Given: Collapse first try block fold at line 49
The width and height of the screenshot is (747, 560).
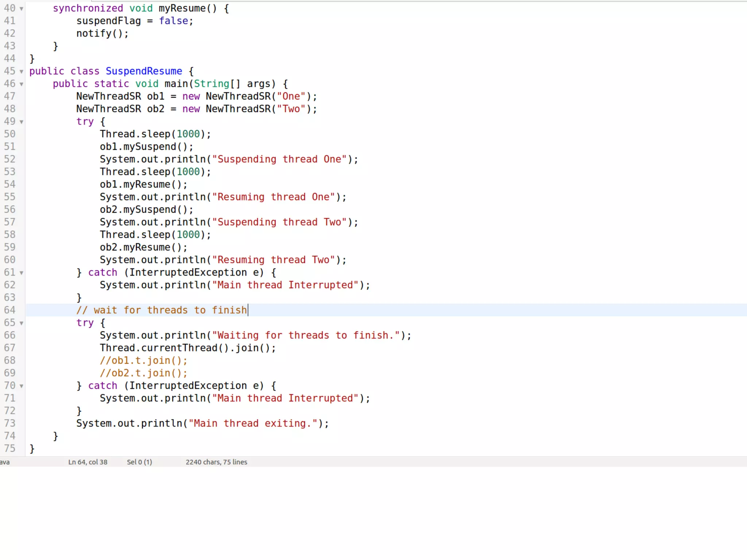Looking at the screenshot, I should [22, 122].
